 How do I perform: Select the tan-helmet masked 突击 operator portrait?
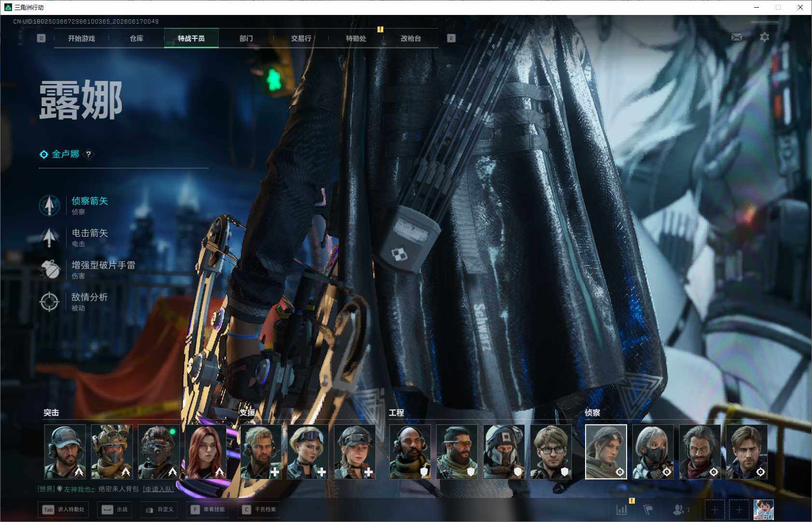pyautogui.click(x=112, y=452)
